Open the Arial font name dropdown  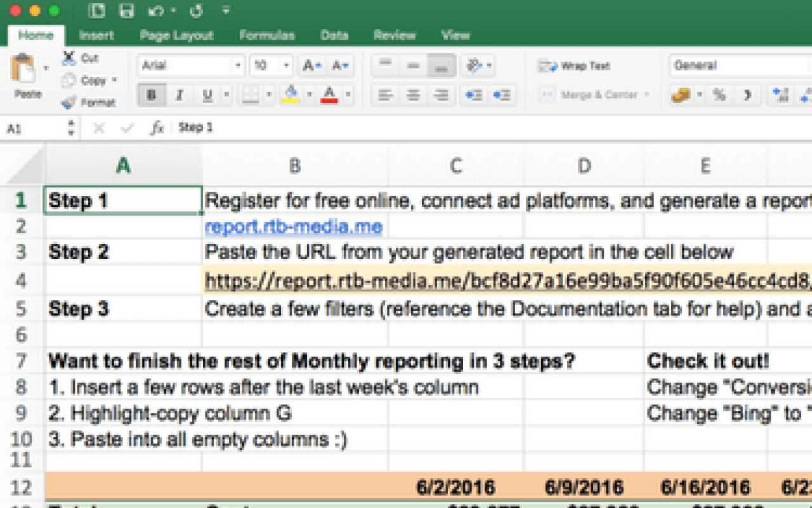238,65
